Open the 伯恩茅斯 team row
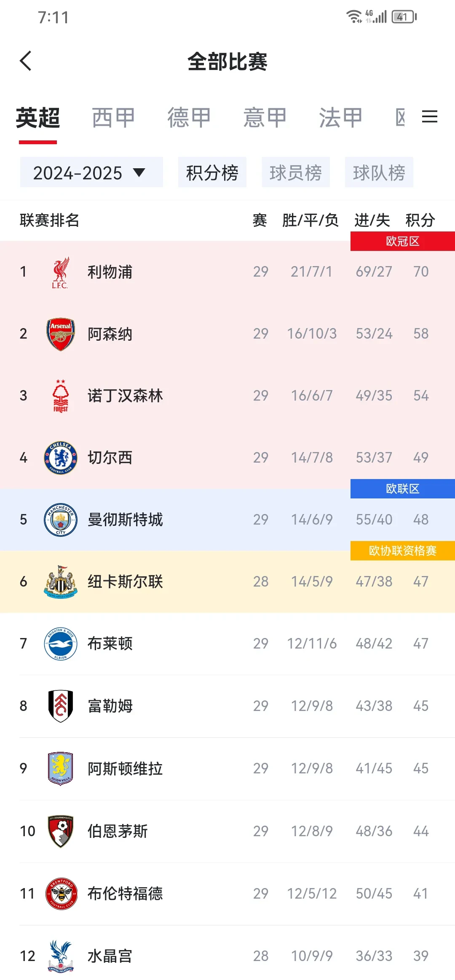Image resolution: width=455 pixels, height=980 pixels. click(227, 831)
